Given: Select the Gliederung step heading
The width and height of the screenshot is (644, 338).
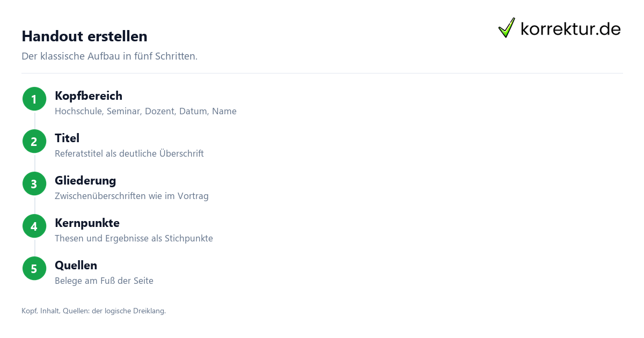Looking at the screenshot, I should tap(85, 181).
